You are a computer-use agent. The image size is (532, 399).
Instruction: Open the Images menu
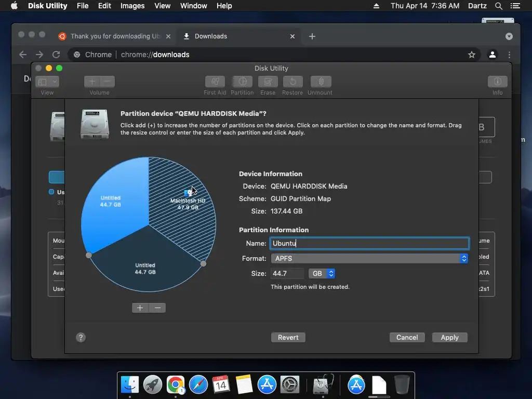pyautogui.click(x=132, y=6)
